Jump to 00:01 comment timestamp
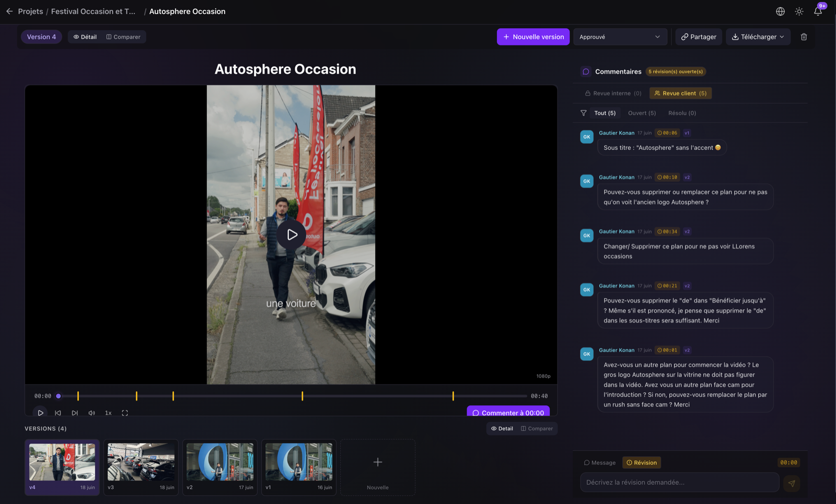This screenshot has width=836, height=504. 667,350
